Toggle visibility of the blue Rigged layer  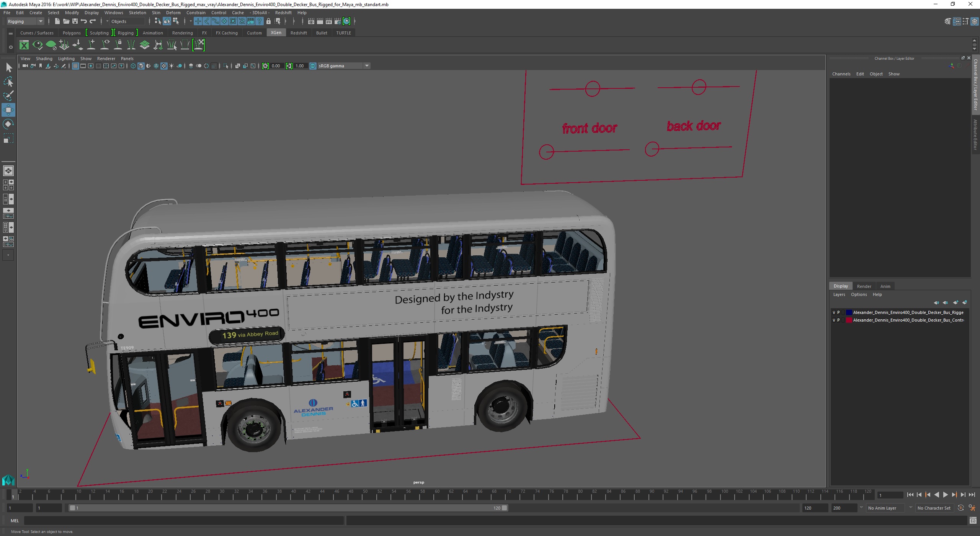[x=834, y=312]
